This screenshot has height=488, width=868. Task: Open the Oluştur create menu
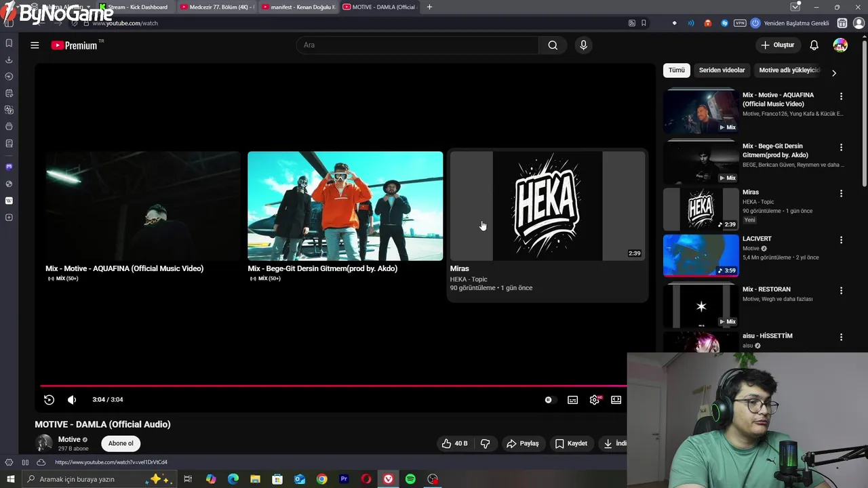pos(777,45)
